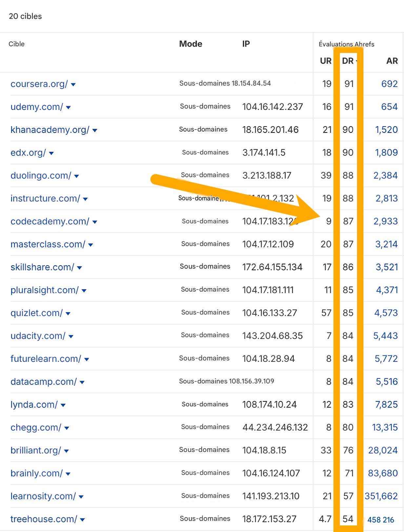This screenshot has height=532, width=404.
Task: Open AR value 2,813 for instructure
Action: tap(387, 198)
